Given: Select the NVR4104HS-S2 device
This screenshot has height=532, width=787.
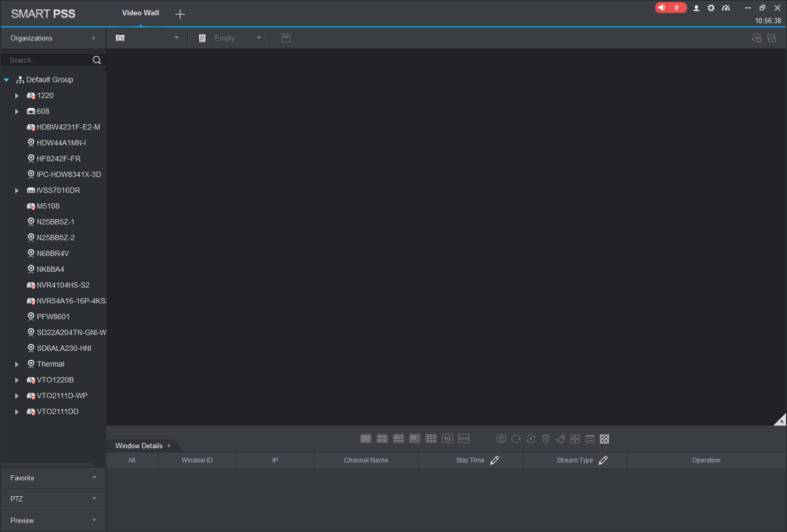Looking at the screenshot, I should tap(58, 285).
